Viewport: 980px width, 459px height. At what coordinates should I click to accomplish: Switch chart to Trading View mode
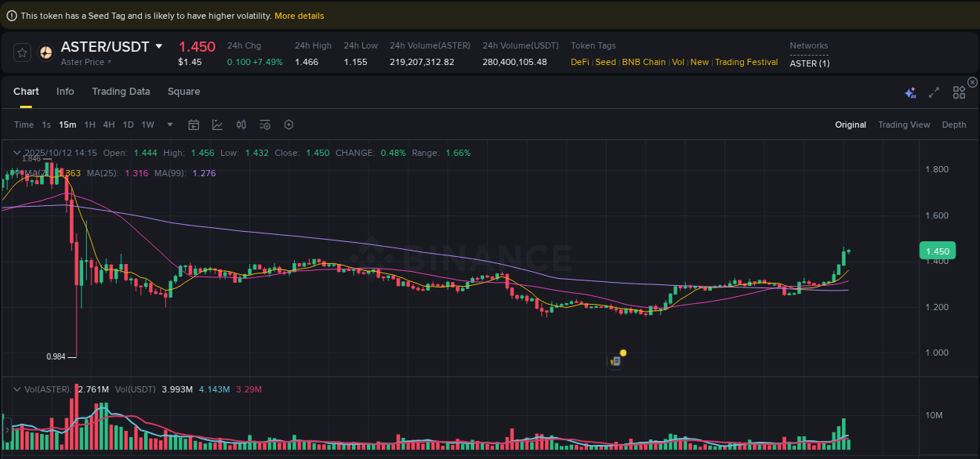click(x=904, y=125)
